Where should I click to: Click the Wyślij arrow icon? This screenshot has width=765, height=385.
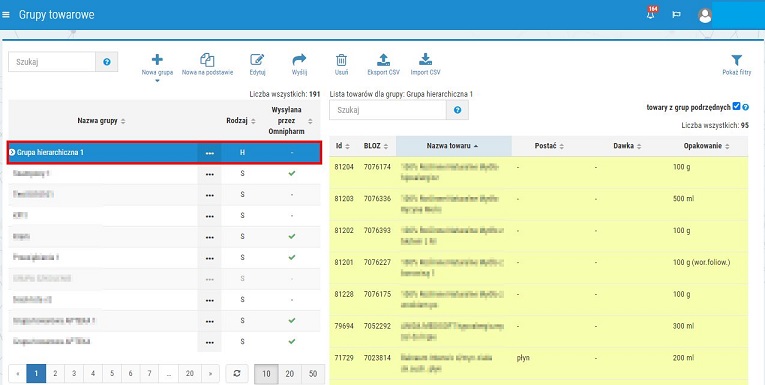(x=299, y=60)
